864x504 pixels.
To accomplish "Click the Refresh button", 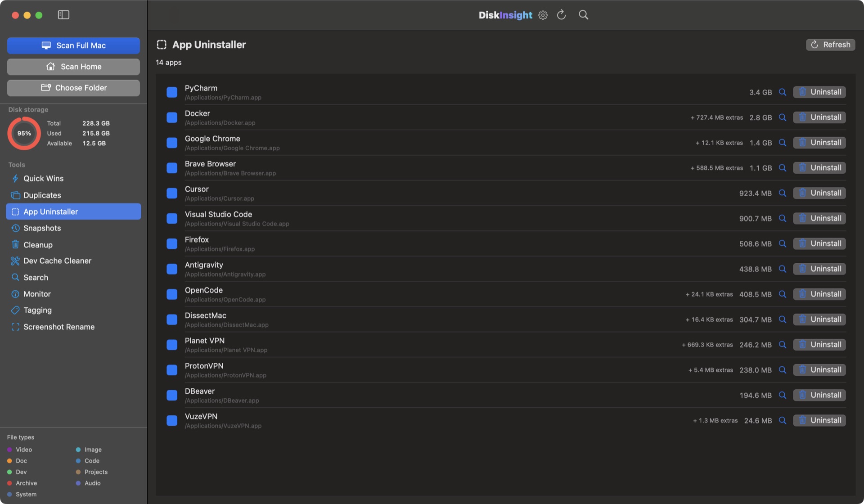I will click(830, 45).
